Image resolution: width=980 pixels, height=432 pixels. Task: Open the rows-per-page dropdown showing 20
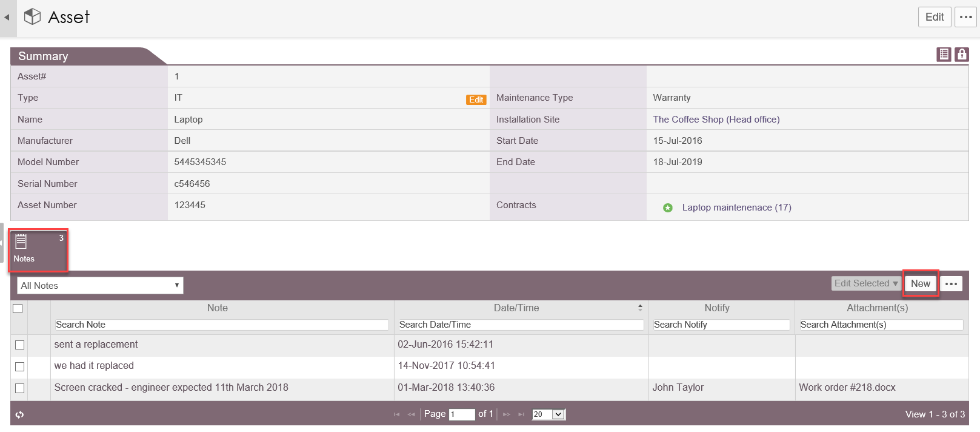[x=548, y=414]
